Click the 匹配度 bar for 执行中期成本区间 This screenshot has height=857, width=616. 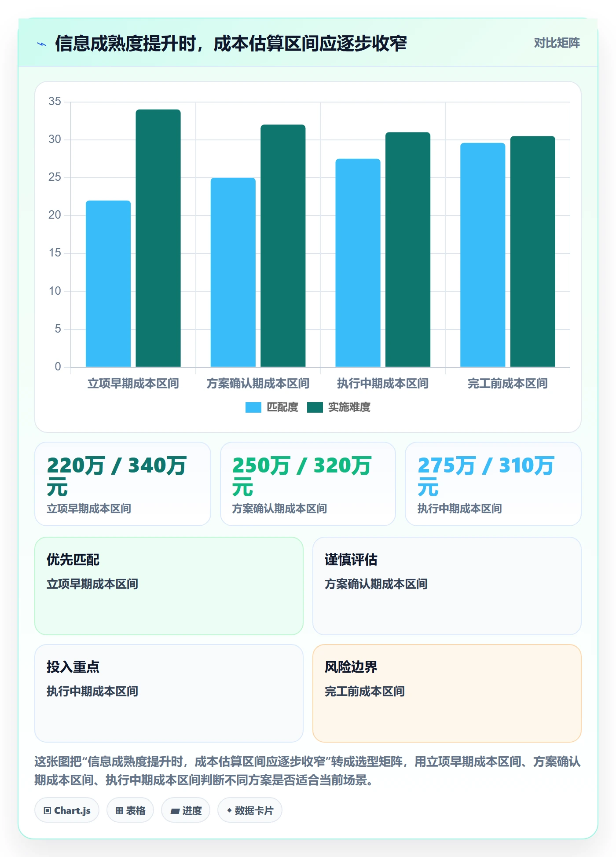[x=358, y=263]
